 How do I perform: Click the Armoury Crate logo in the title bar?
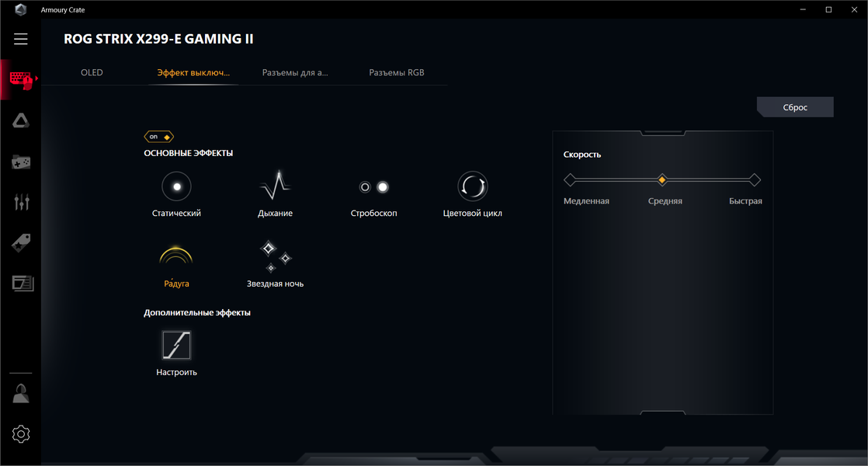coord(20,9)
